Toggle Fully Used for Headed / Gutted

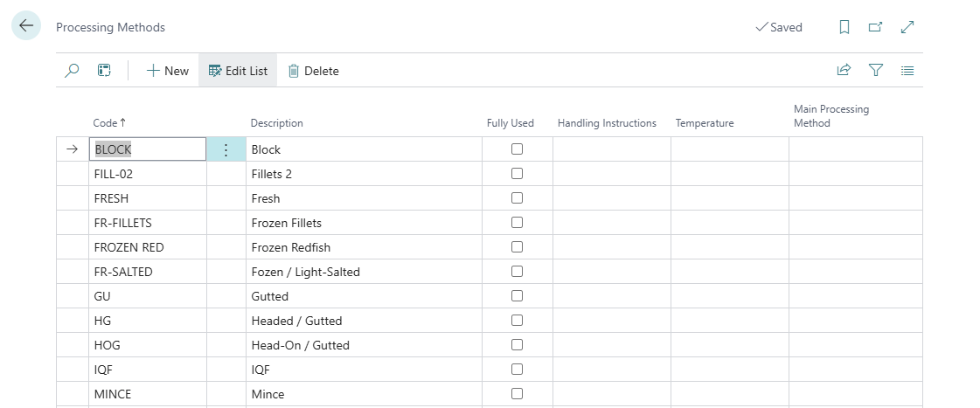pyautogui.click(x=517, y=320)
